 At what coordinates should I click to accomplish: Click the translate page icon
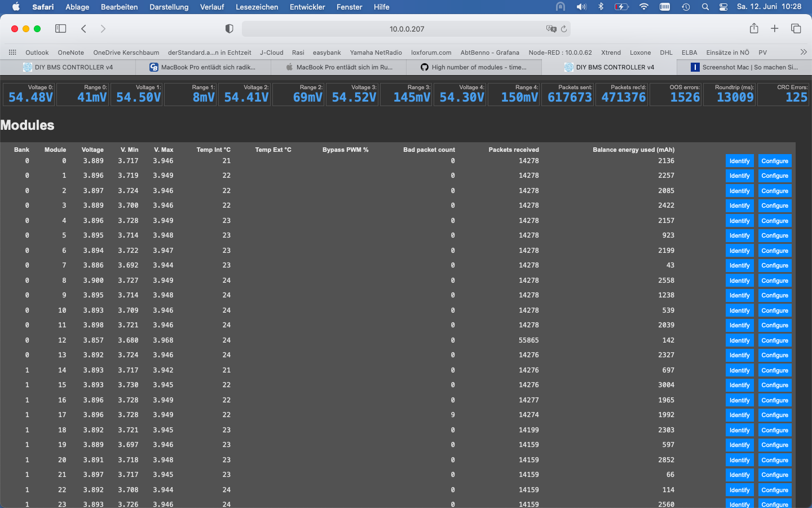[x=551, y=29]
